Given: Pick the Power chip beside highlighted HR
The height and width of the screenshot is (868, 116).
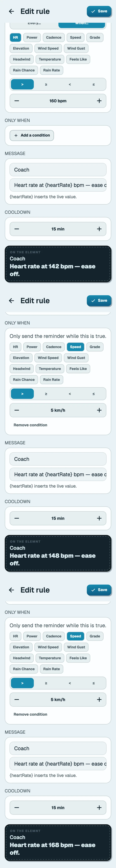Looking at the screenshot, I should (x=32, y=37).
